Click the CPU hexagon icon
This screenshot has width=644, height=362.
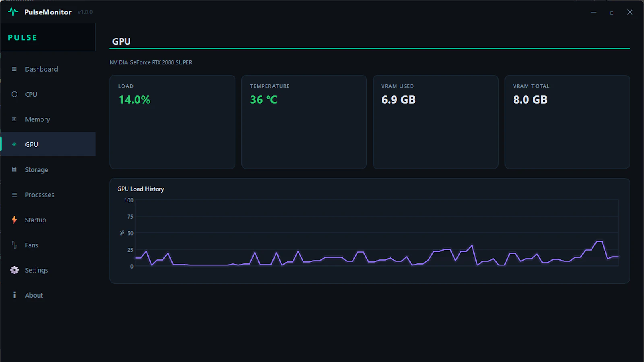14,94
